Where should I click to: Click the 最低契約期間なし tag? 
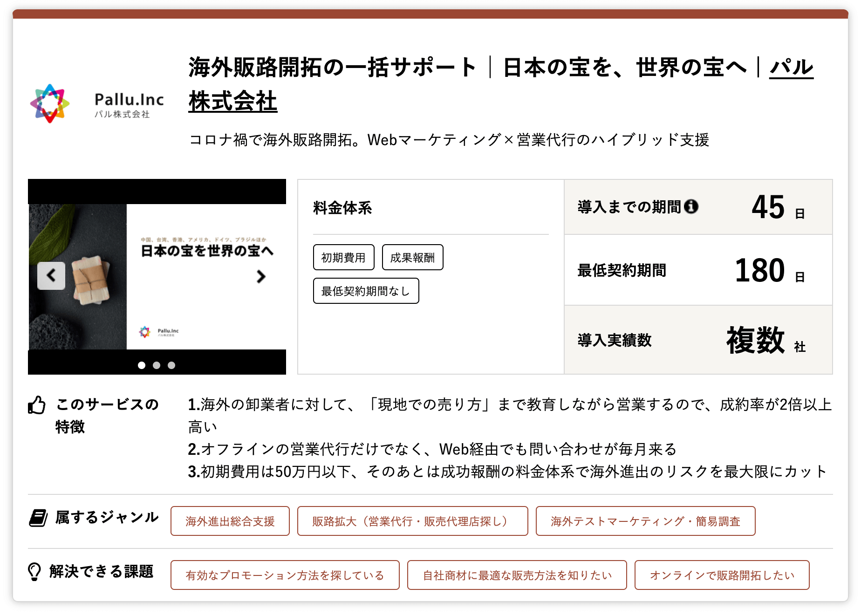click(x=366, y=291)
